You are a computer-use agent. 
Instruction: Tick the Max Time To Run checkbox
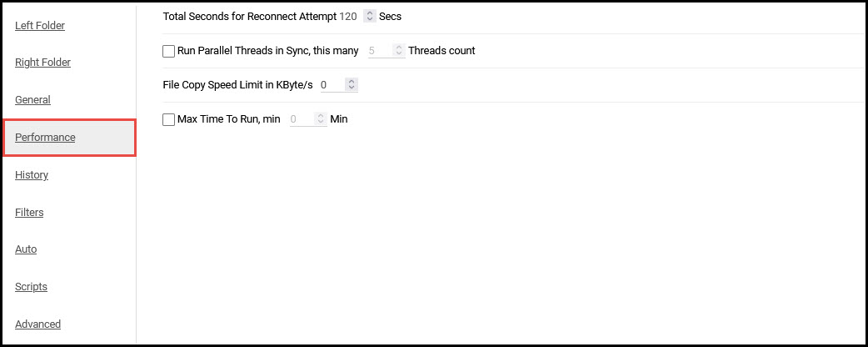pos(169,119)
